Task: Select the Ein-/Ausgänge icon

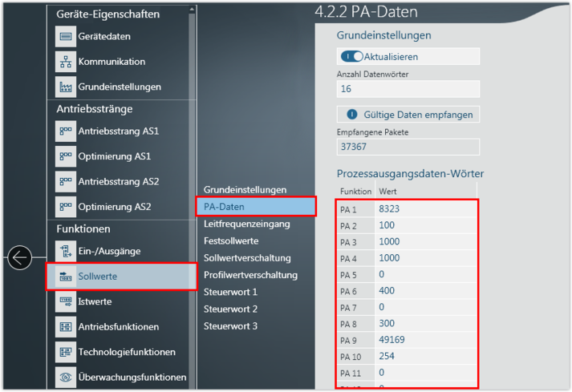Action: tap(65, 251)
